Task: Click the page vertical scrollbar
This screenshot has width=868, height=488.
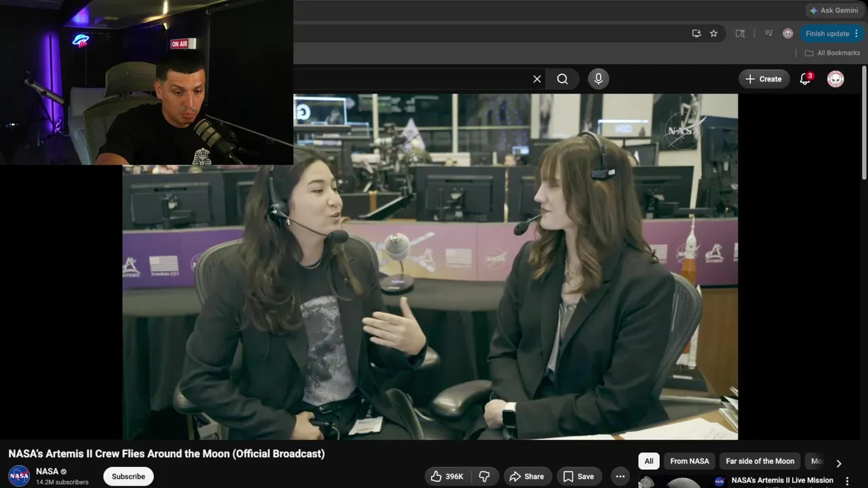Action: click(864, 122)
